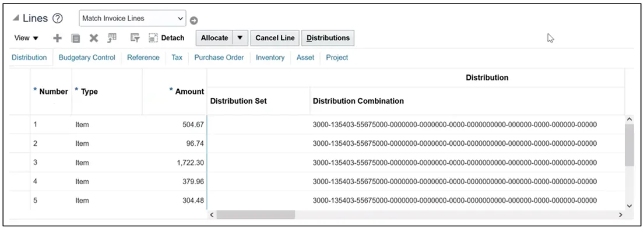Click the Amount column header
This screenshot has width=644, height=228.
[175, 92]
